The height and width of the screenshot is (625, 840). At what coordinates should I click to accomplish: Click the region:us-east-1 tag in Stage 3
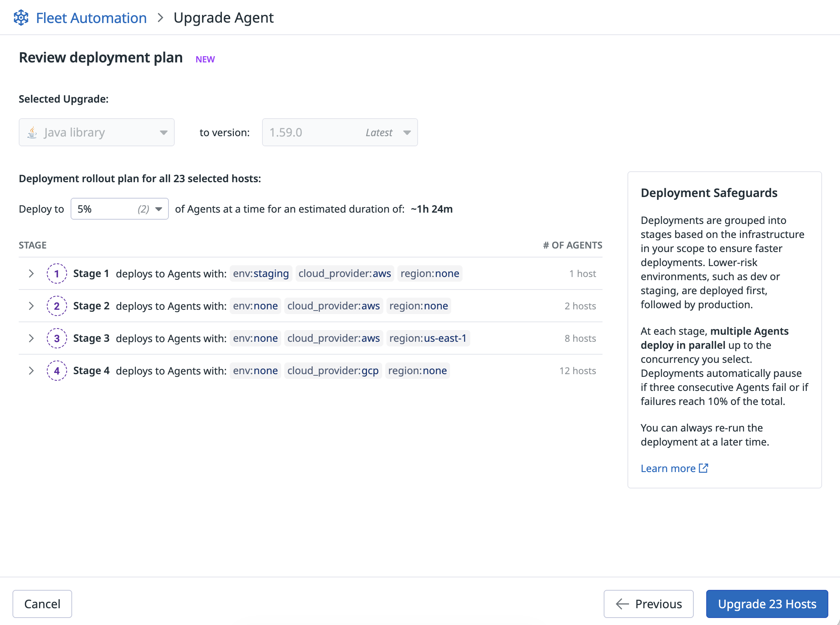click(x=428, y=338)
